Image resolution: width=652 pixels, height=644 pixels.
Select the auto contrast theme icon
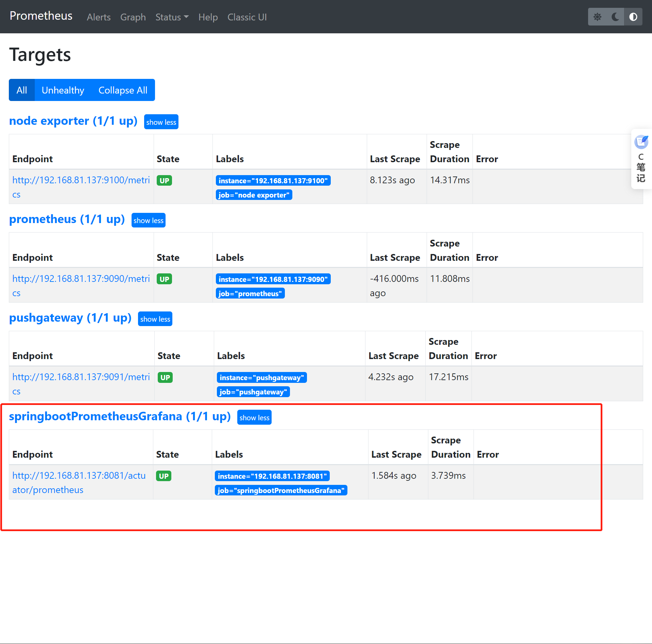click(x=633, y=17)
